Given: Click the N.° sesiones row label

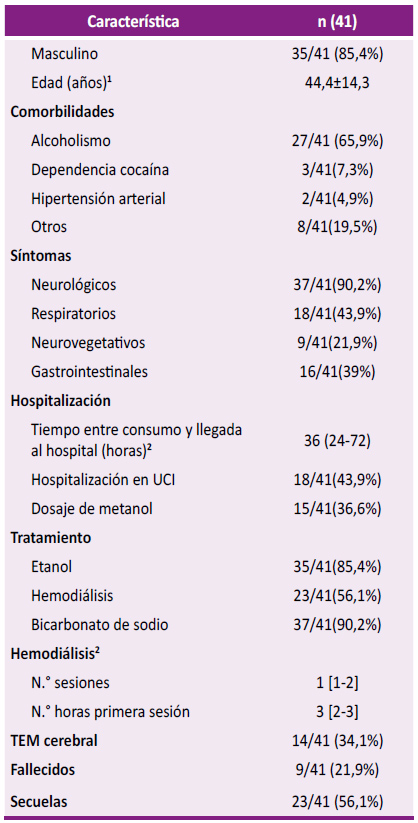Looking at the screenshot, I should (71, 682).
